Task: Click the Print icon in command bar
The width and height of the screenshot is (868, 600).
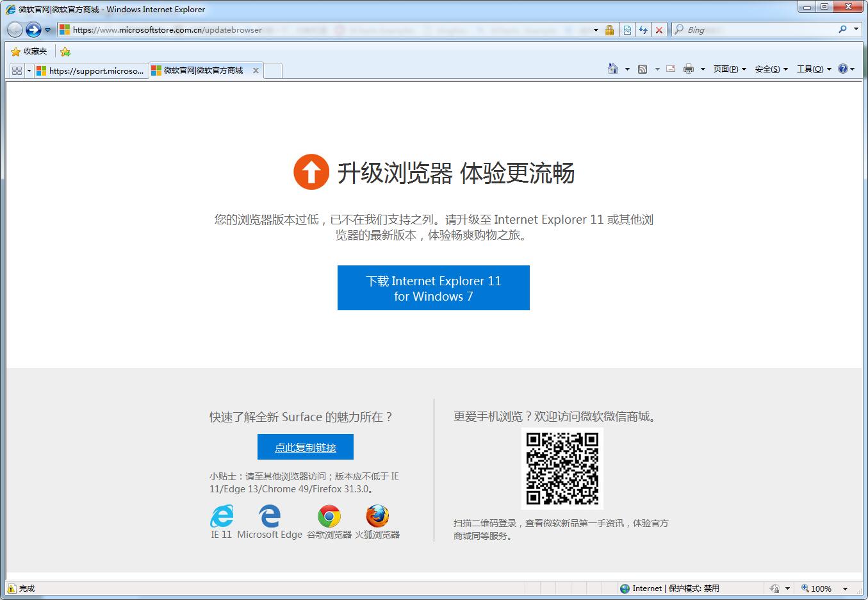Action: 689,69
